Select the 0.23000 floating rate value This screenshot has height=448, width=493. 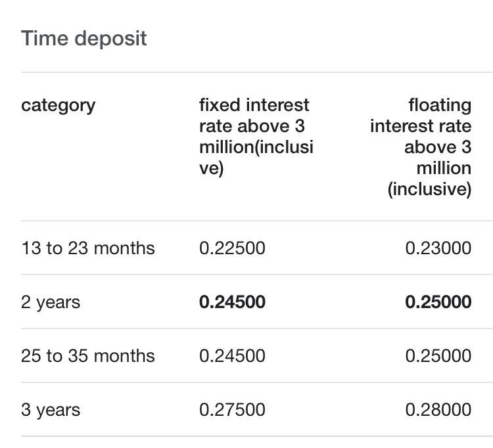click(x=438, y=248)
